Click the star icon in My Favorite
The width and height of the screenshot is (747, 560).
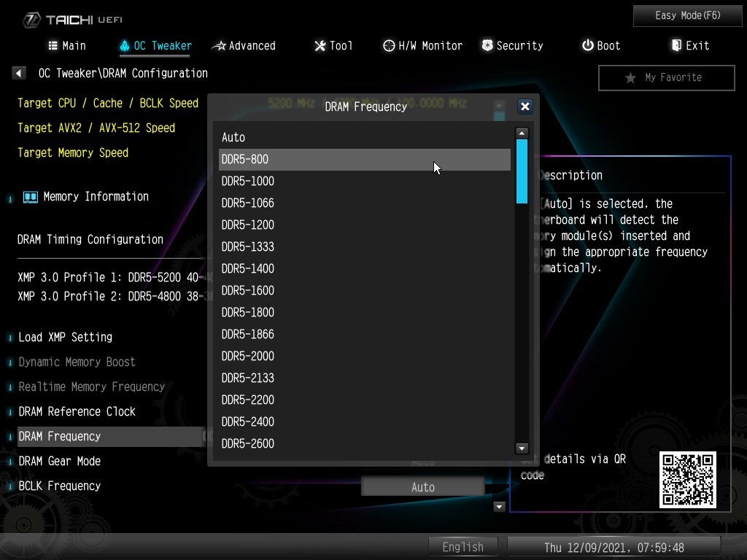pyautogui.click(x=630, y=78)
